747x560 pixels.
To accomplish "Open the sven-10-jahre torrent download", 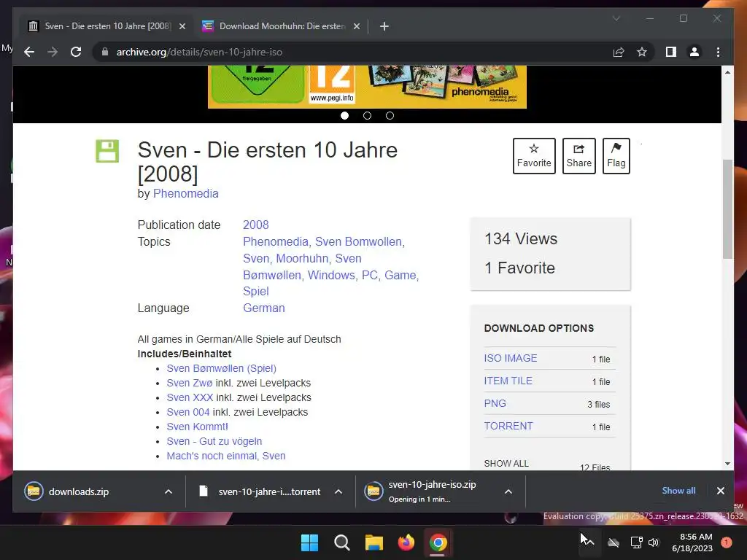I will click(269, 492).
